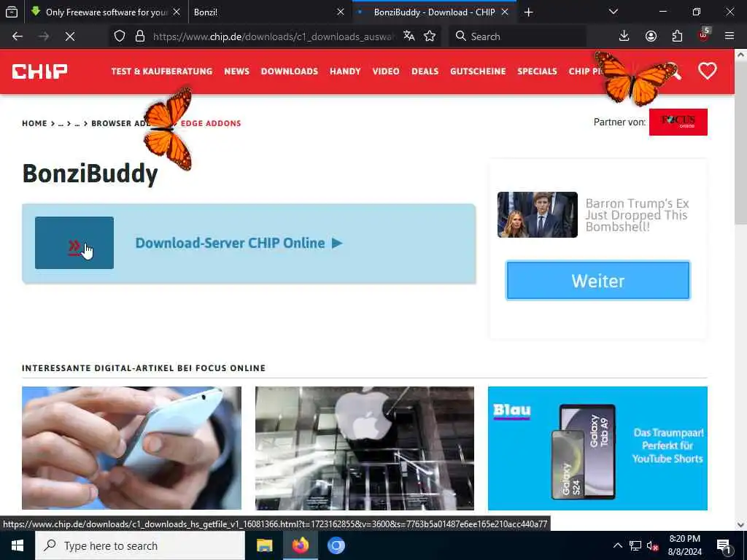Bookmark this page with star icon

tap(430, 36)
